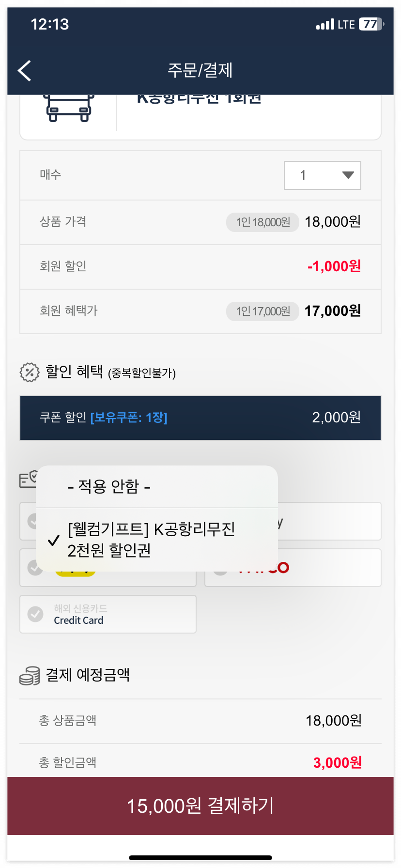Click the checkmark beside welcome gift coupon

pyautogui.click(x=54, y=540)
